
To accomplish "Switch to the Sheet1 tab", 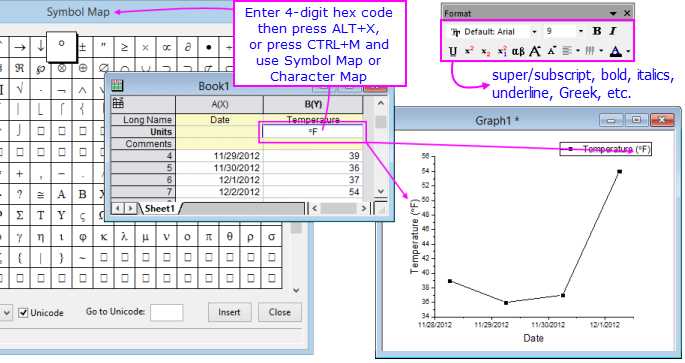I will [159, 209].
